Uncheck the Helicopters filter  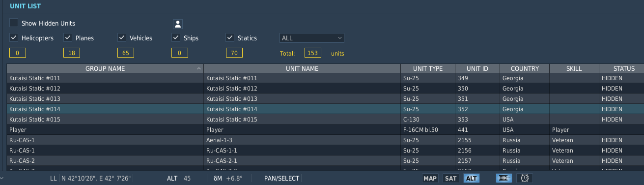[14, 37]
